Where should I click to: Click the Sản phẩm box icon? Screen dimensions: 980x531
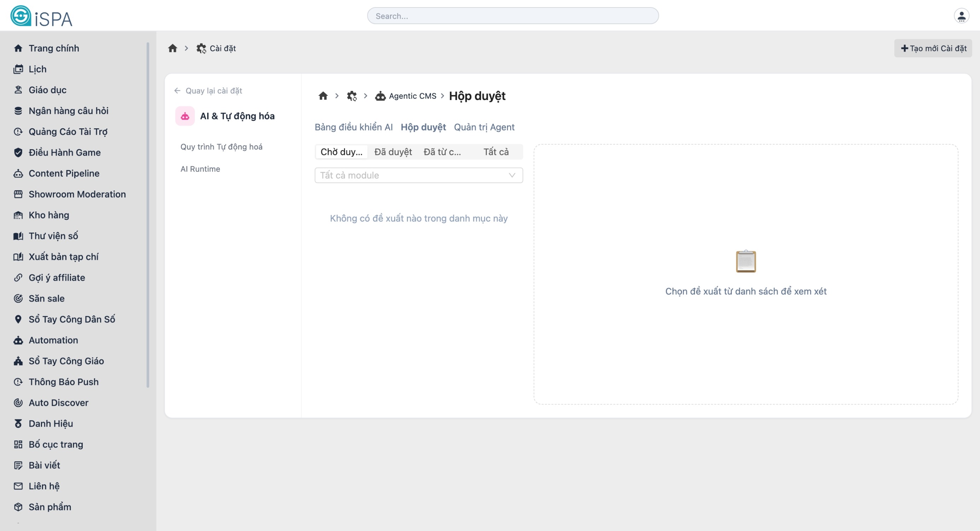pos(18,507)
